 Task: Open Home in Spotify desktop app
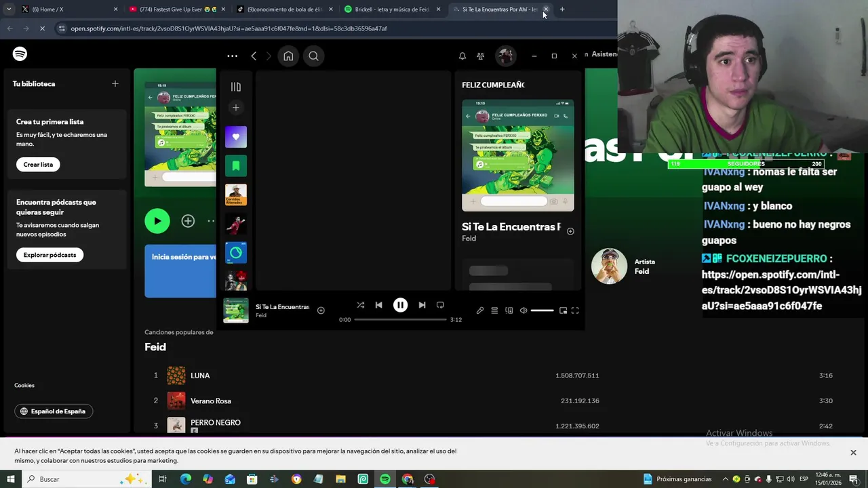288,56
